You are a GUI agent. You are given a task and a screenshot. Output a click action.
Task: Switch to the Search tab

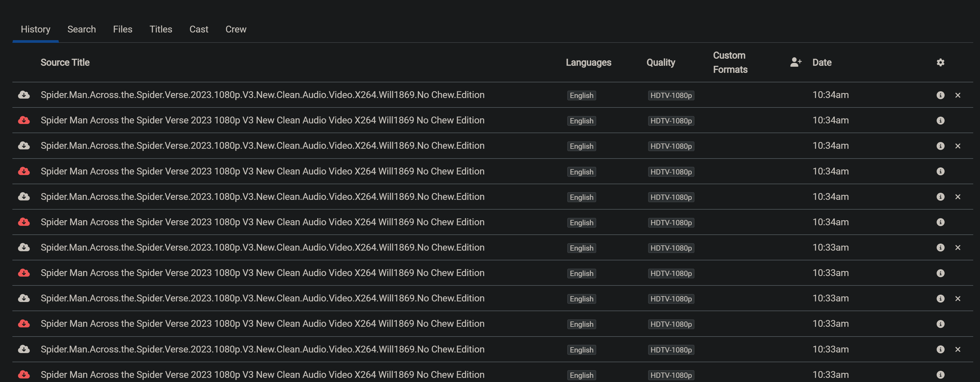click(81, 29)
